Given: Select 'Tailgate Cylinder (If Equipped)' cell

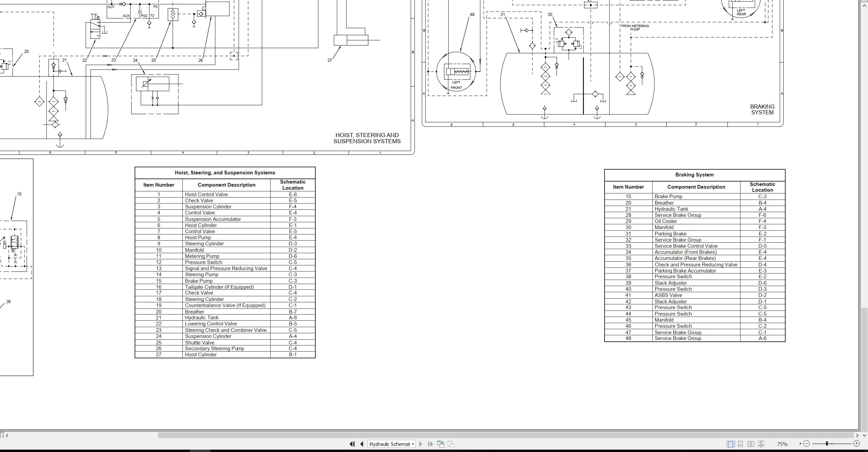Looking at the screenshot, I should tap(226, 287).
